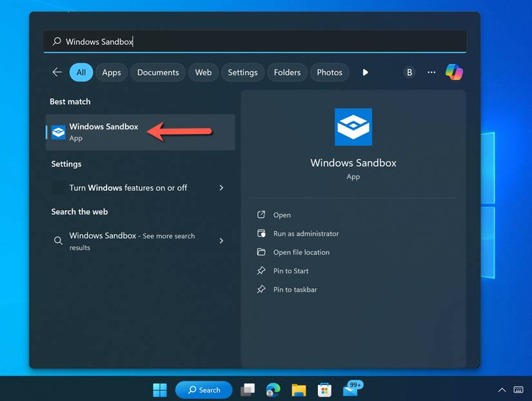Open the Copilot icon in search header
The width and height of the screenshot is (532, 401).
pyautogui.click(x=454, y=72)
